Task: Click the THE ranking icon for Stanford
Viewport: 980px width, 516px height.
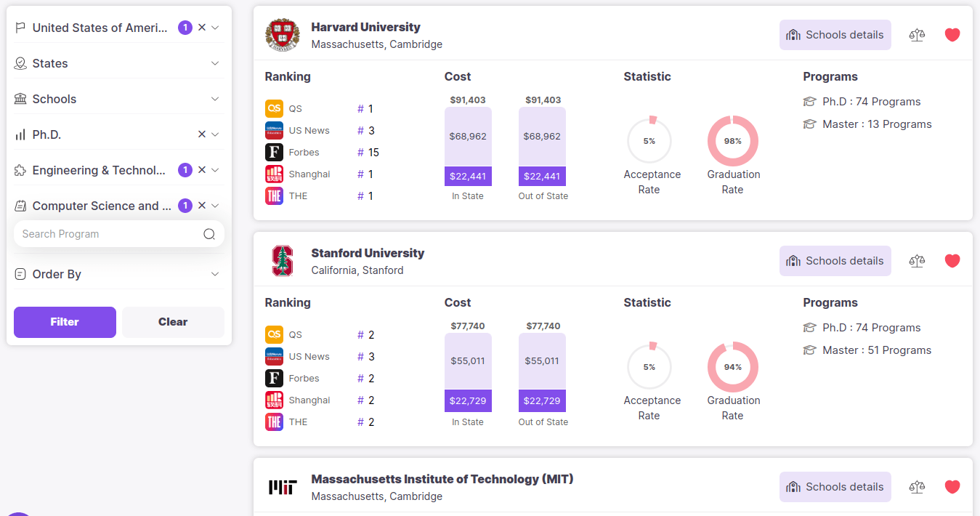Action: pyautogui.click(x=274, y=422)
